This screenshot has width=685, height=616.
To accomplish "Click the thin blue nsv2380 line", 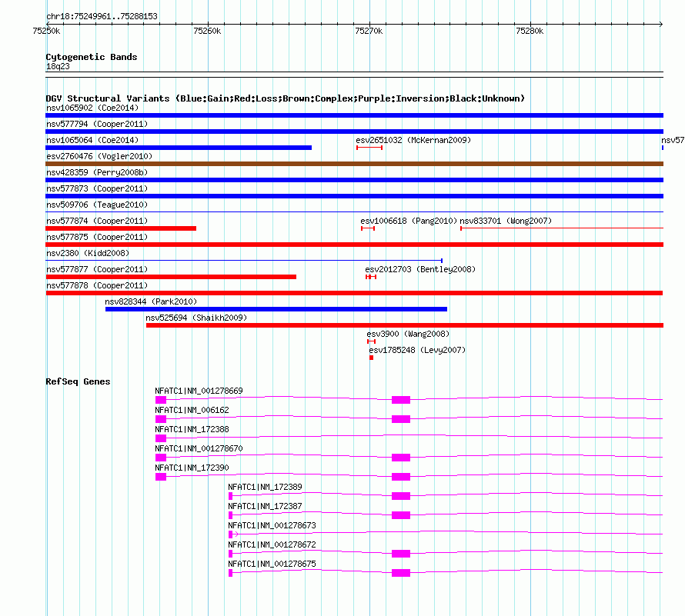I will tap(244, 261).
